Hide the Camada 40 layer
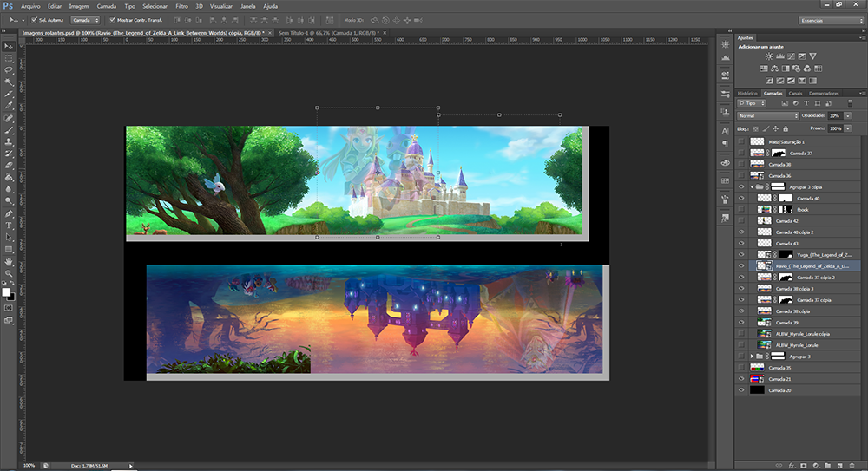 (x=741, y=198)
